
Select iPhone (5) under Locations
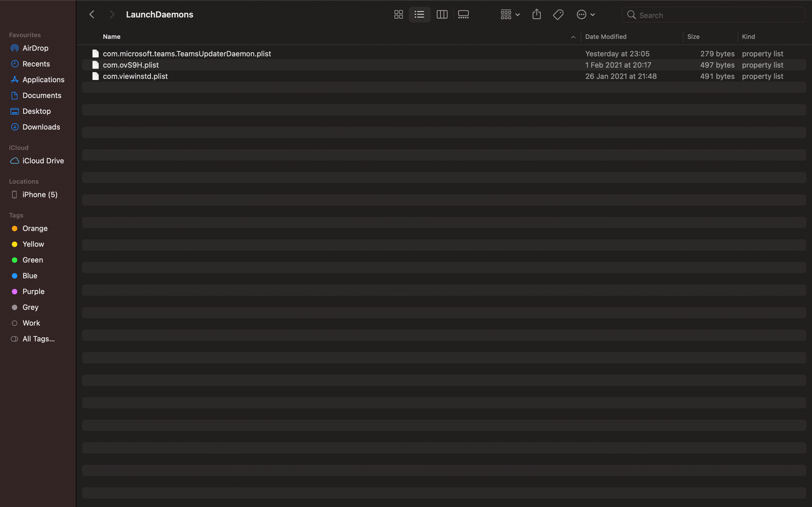pyautogui.click(x=39, y=194)
